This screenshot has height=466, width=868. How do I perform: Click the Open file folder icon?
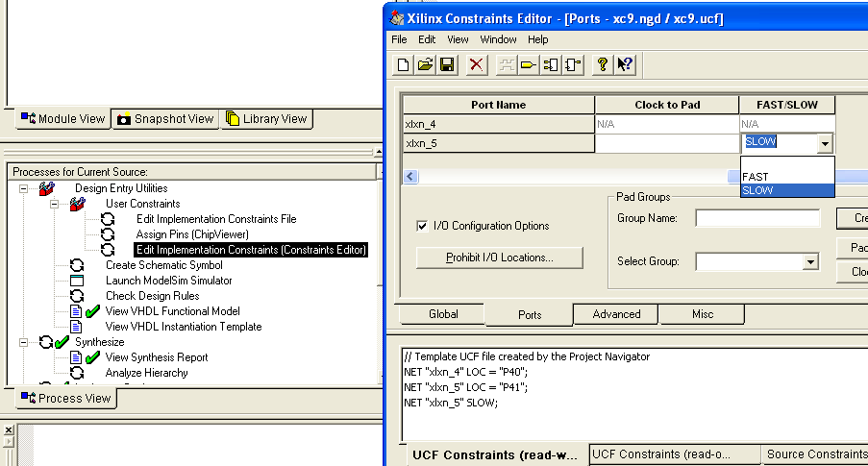pyautogui.click(x=425, y=64)
